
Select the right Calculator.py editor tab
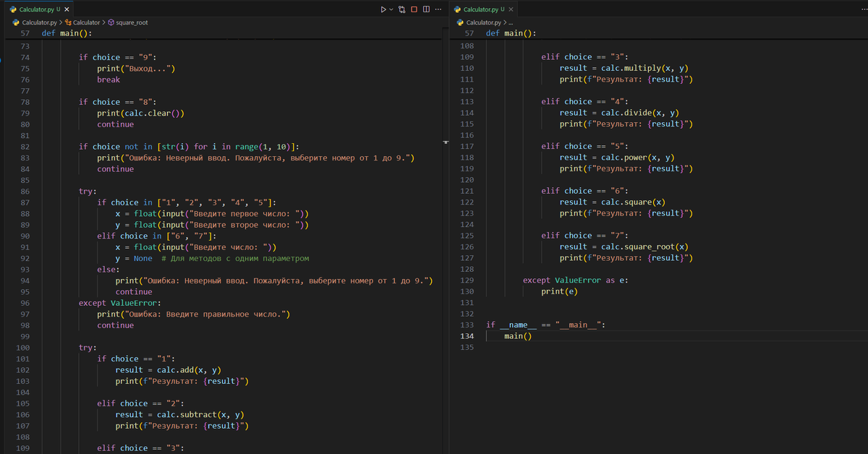483,9
